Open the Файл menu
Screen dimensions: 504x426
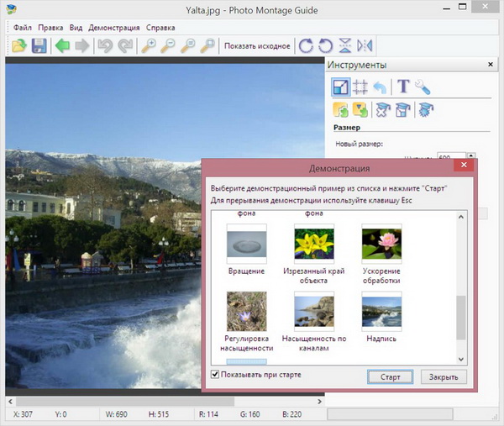tap(23, 28)
